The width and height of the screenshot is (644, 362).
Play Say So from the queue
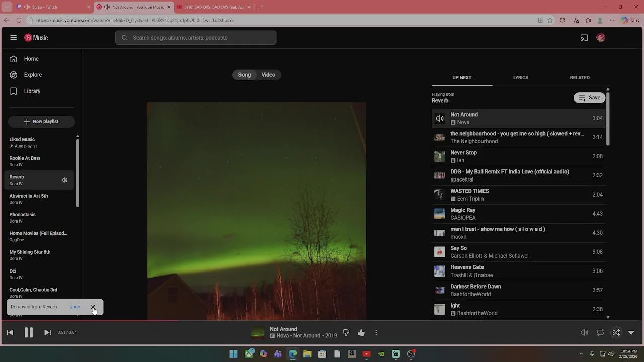519,252
